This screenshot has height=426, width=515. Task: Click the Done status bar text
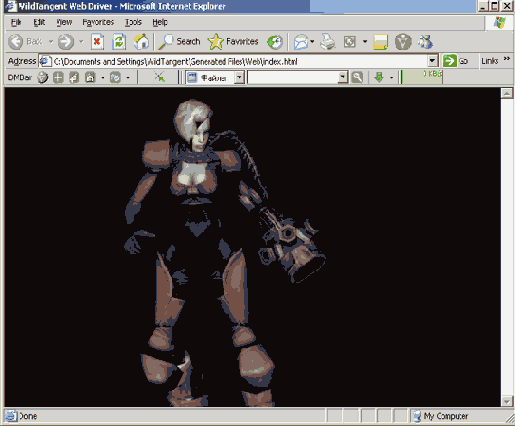click(x=28, y=416)
